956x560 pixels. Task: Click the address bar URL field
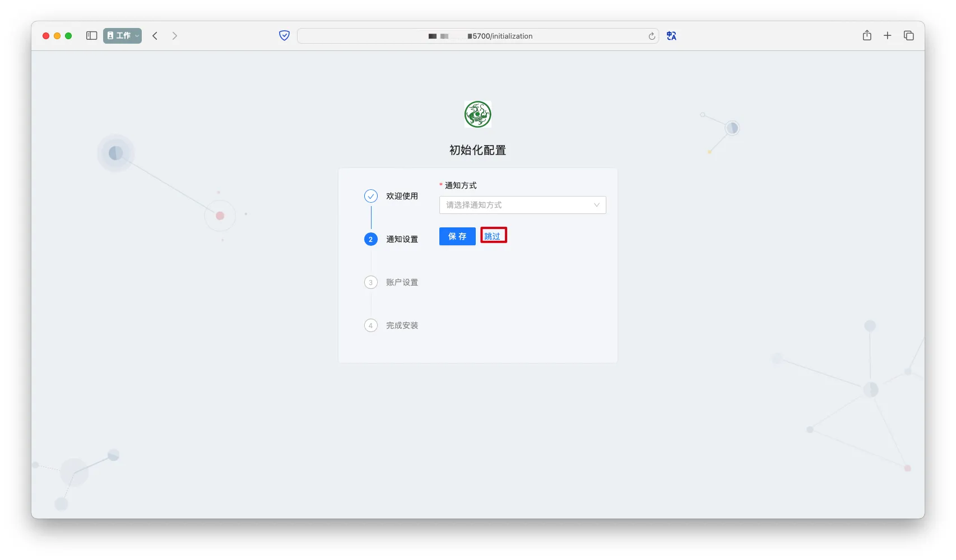pos(477,36)
